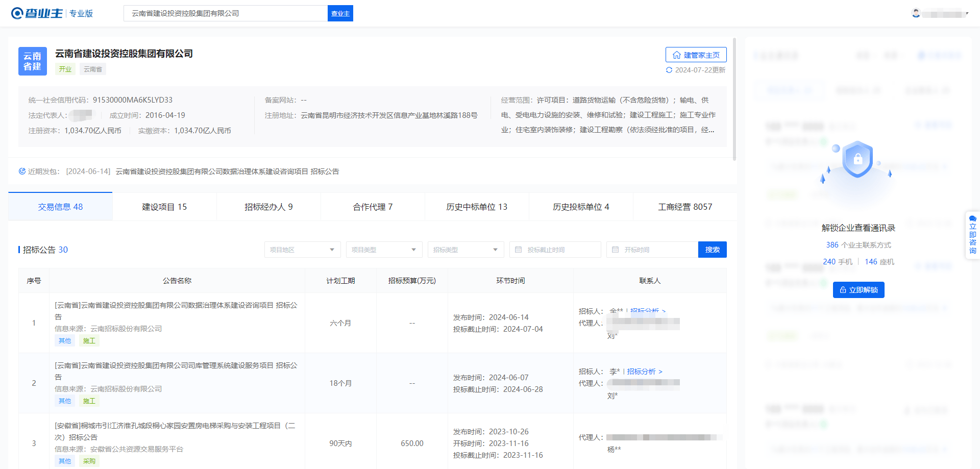The width and height of the screenshot is (980, 469).
Task: Switch to the 建设项目 15 tab
Action: 164,207
